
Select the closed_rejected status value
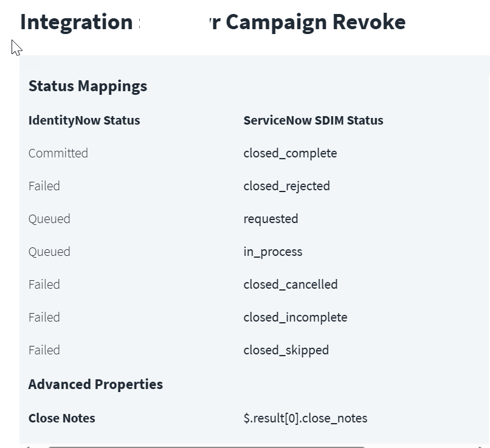[287, 186]
